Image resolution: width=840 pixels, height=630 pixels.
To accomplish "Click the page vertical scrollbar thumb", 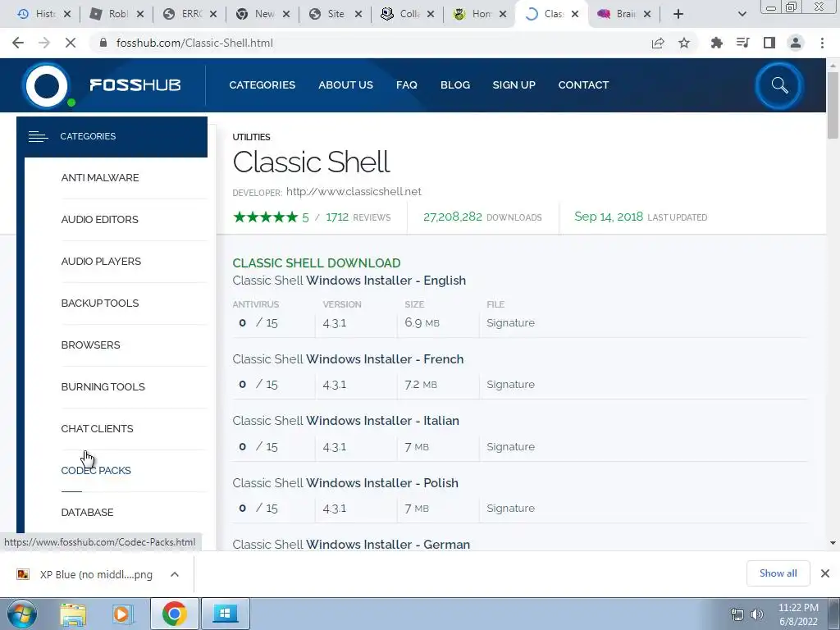I will (x=833, y=104).
